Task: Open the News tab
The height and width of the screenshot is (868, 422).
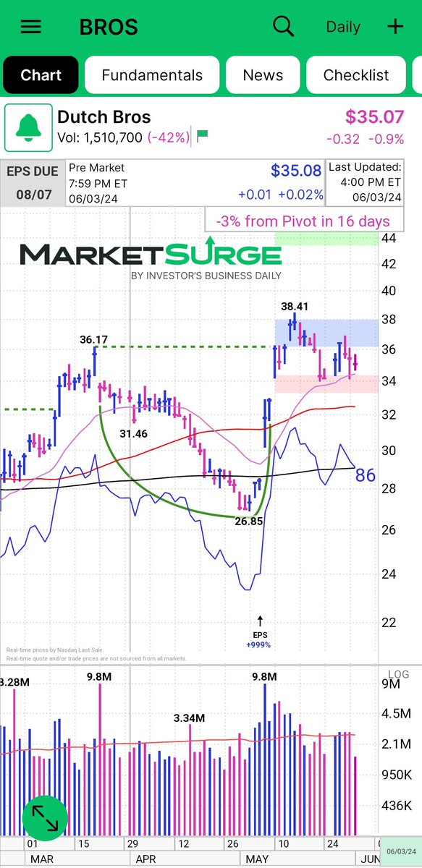Action: click(x=263, y=75)
